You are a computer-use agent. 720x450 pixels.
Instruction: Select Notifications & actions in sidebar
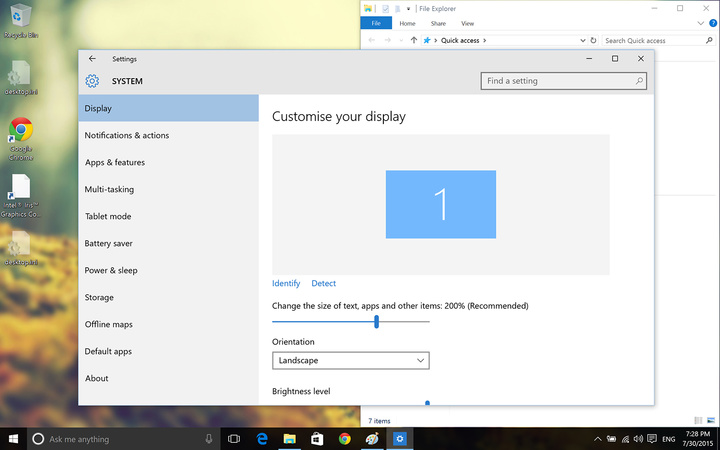[x=127, y=135]
